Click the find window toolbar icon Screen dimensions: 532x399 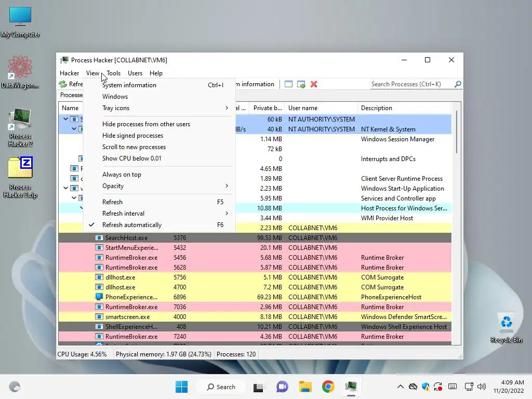pos(288,84)
